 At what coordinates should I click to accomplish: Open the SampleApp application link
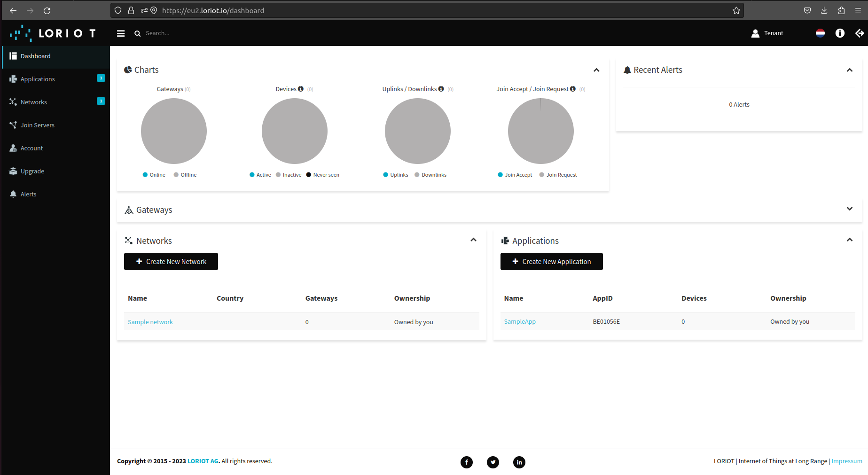(x=520, y=322)
